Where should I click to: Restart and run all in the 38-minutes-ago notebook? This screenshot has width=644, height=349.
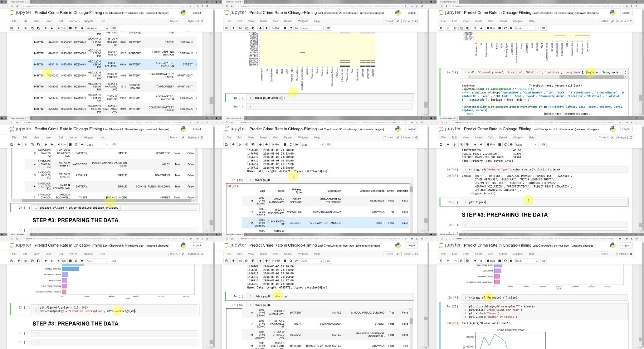[297, 144]
